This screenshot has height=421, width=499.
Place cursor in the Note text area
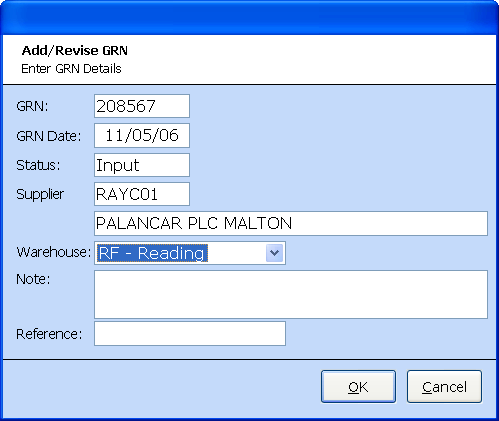point(291,294)
